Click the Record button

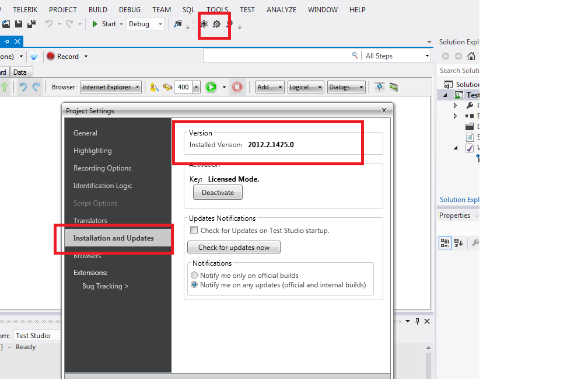coord(62,56)
